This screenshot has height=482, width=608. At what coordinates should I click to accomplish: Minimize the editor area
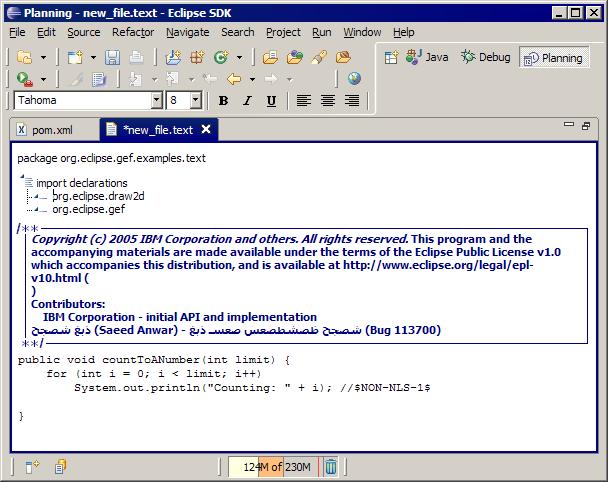pos(568,124)
